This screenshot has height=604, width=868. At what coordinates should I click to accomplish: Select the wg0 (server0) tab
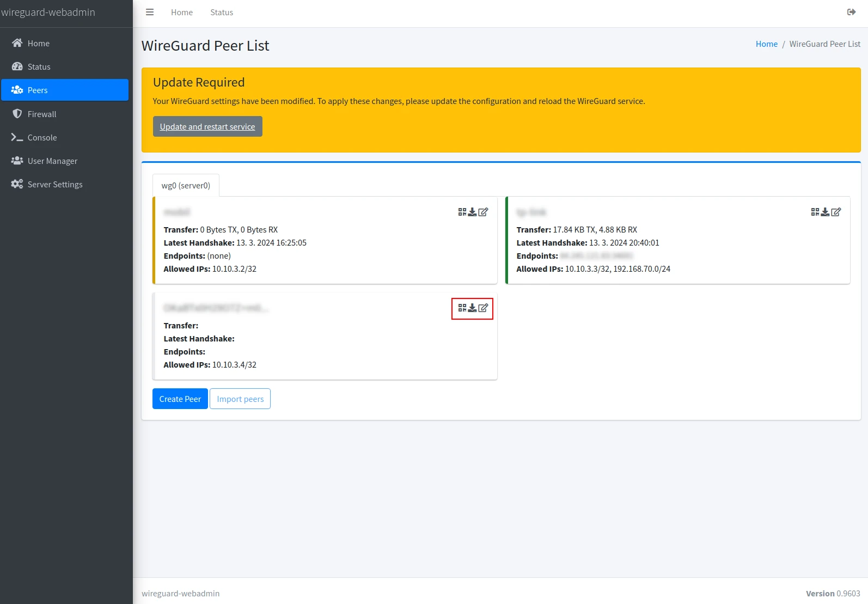tap(186, 185)
